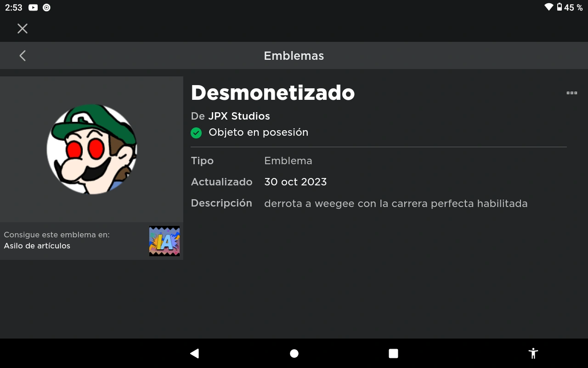Tap the 30 oct 2023 updated date
The width and height of the screenshot is (588, 368).
(295, 182)
